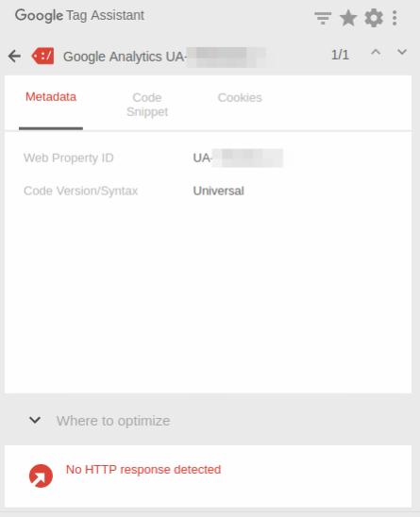Click the Where to optimize label
This screenshot has height=517, width=420.
pyautogui.click(x=113, y=421)
